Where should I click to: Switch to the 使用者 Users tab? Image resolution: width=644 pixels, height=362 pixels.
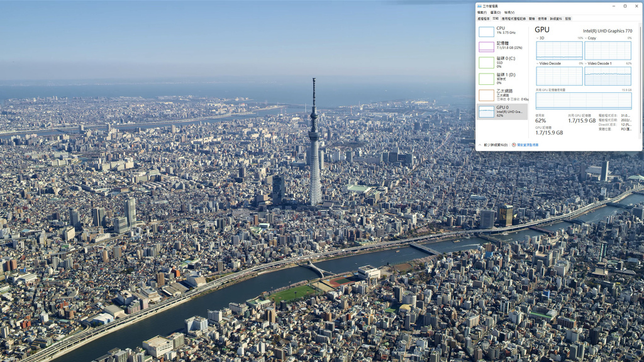pyautogui.click(x=542, y=19)
